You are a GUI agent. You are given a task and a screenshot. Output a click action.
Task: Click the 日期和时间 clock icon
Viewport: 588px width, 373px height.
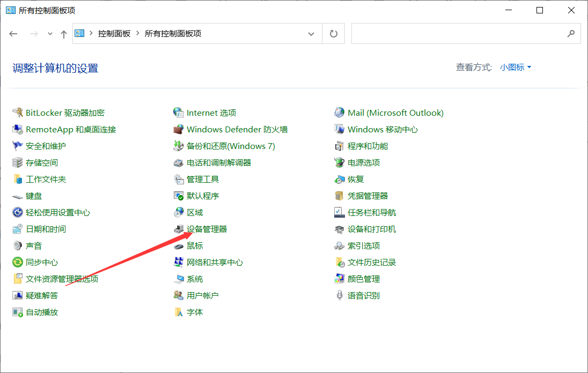click(17, 229)
